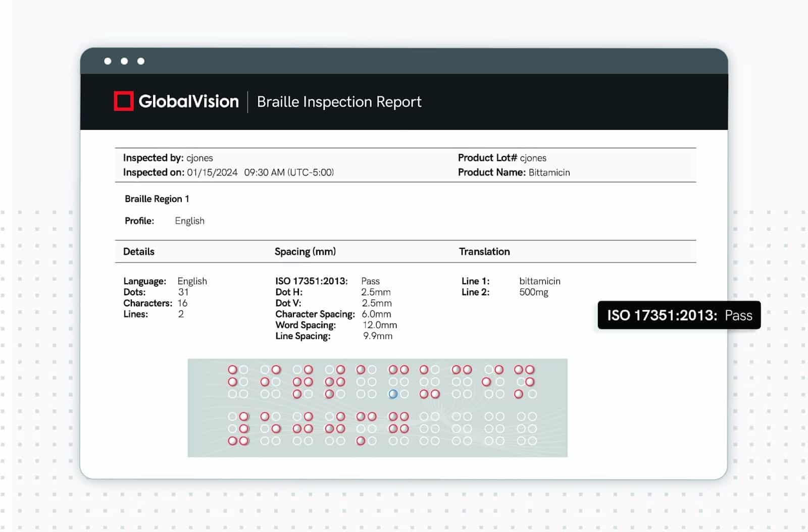
Task: Open the Profile language selector showing English
Action: pos(189,221)
